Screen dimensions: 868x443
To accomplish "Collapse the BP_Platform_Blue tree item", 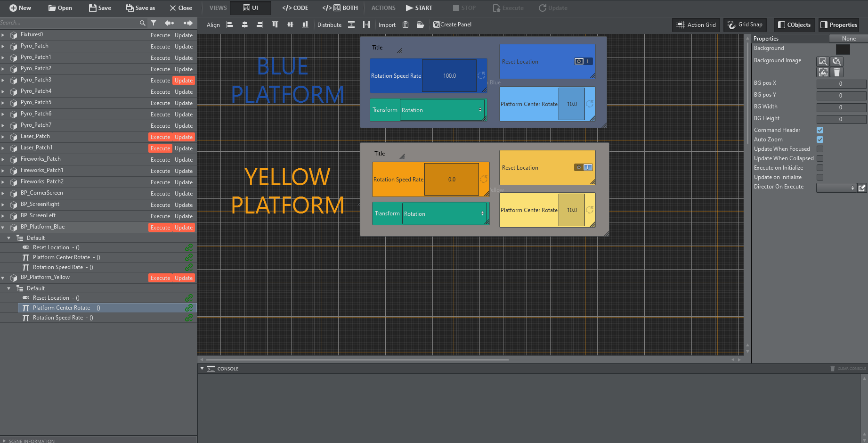I will point(3,227).
